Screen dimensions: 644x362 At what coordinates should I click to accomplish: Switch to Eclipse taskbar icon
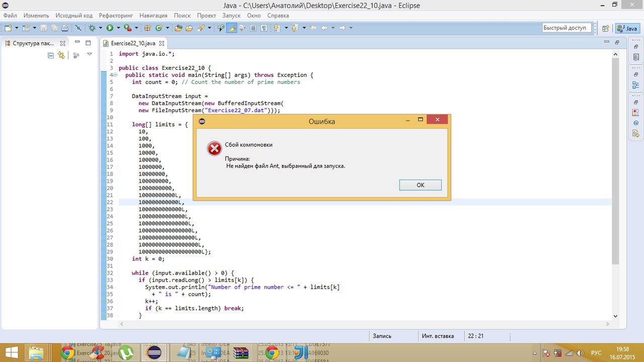153,352
